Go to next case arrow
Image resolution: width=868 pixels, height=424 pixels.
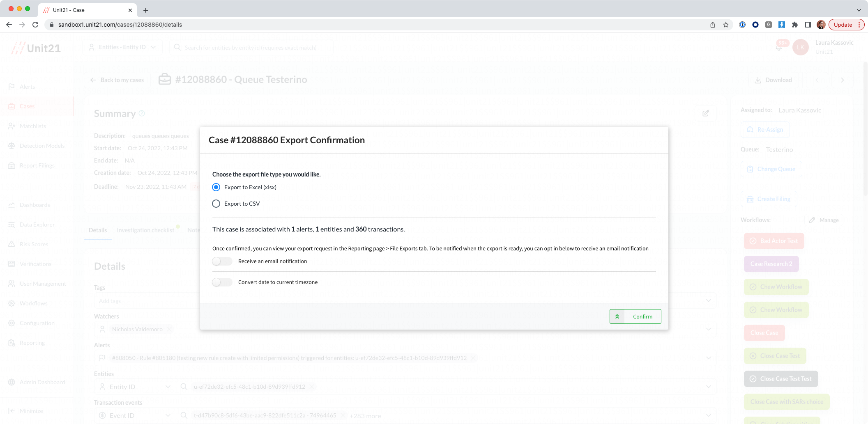843,80
